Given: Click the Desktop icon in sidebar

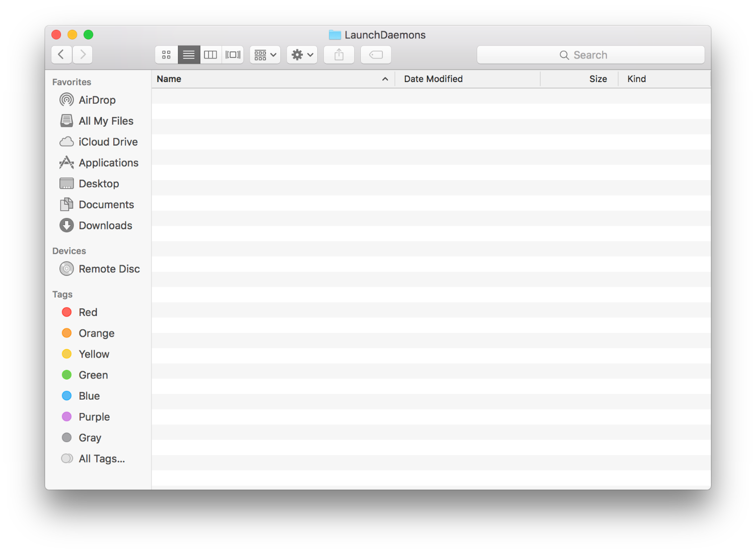Looking at the screenshot, I should tap(67, 184).
